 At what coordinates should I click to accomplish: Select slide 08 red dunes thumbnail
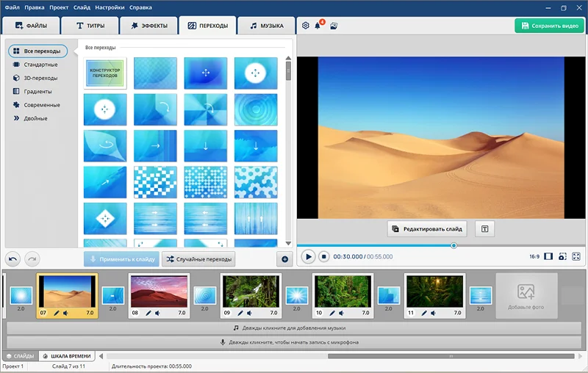pyautogui.click(x=159, y=291)
